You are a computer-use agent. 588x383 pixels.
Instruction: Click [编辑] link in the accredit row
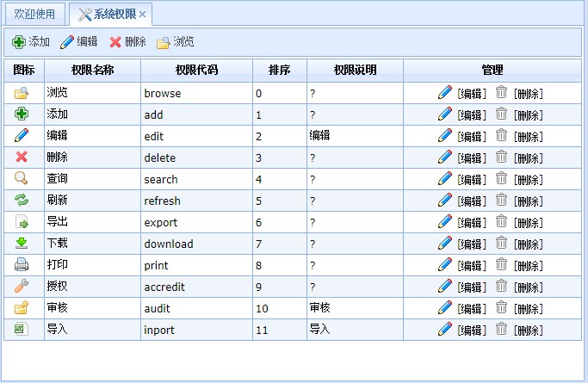tap(472, 287)
